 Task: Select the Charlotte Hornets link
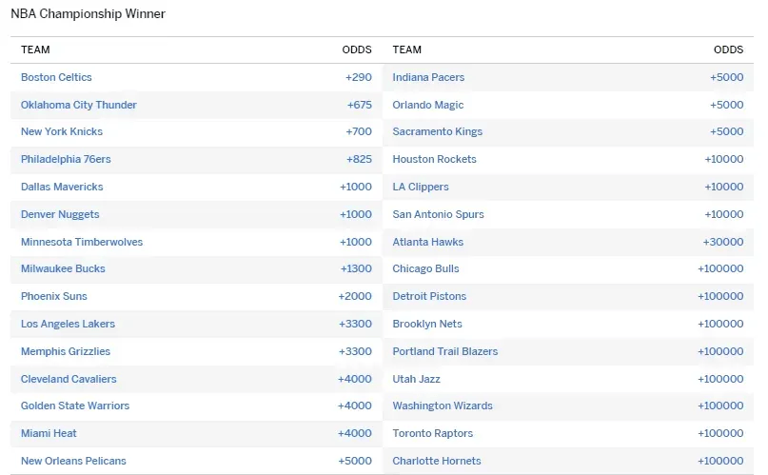point(436,461)
